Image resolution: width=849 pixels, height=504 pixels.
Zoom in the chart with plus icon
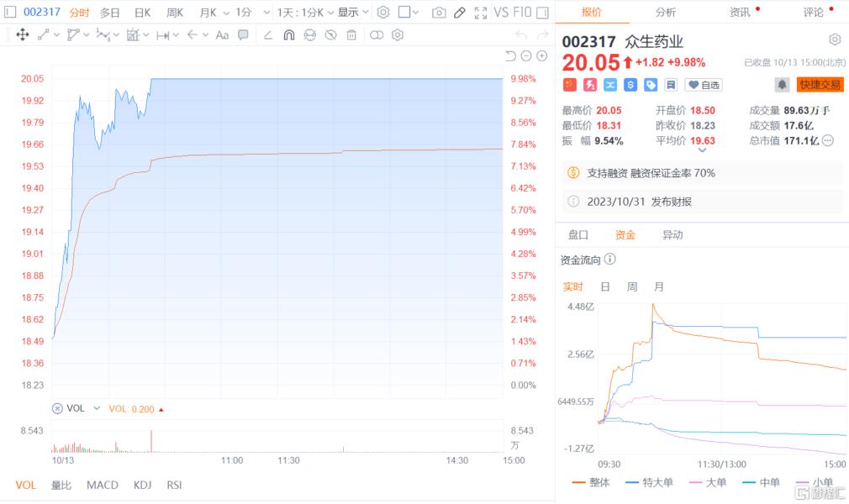(x=541, y=55)
